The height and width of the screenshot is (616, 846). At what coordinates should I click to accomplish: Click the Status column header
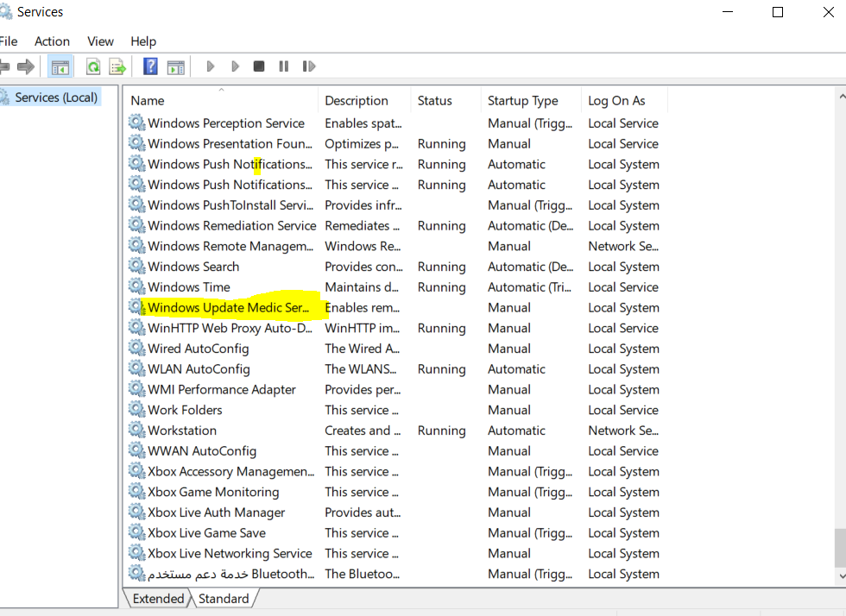pos(434,101)
